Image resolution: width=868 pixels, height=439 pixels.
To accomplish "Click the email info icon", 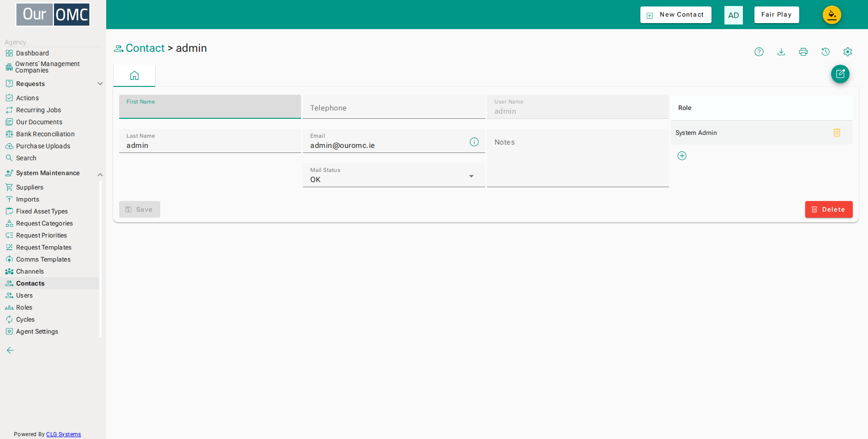I will point(474,142).
